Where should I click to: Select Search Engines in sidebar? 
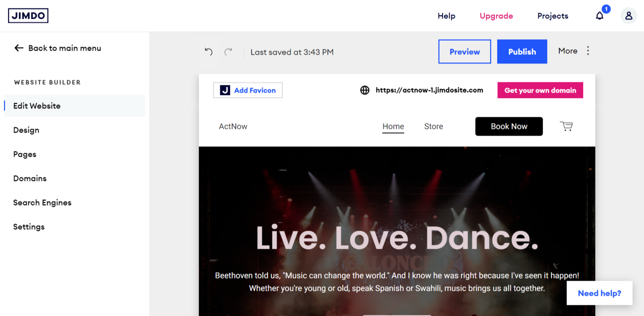42,202
